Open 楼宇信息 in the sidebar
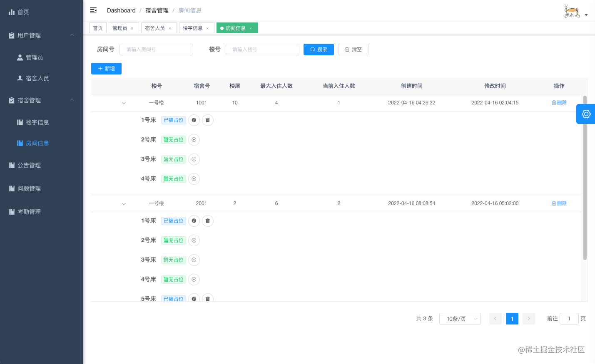Viewport: 595px width, 364px height. coord(42,122)
